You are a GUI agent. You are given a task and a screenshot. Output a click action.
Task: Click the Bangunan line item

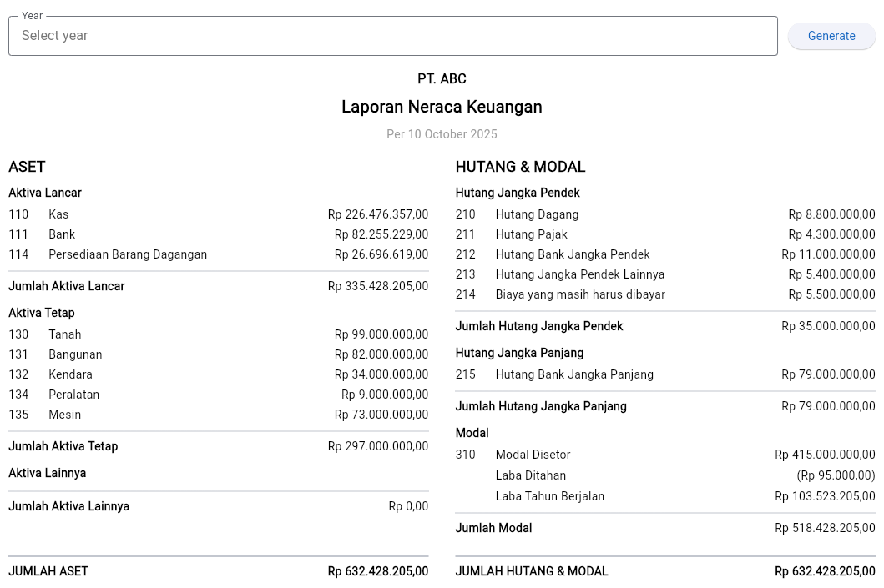point(75,354)
